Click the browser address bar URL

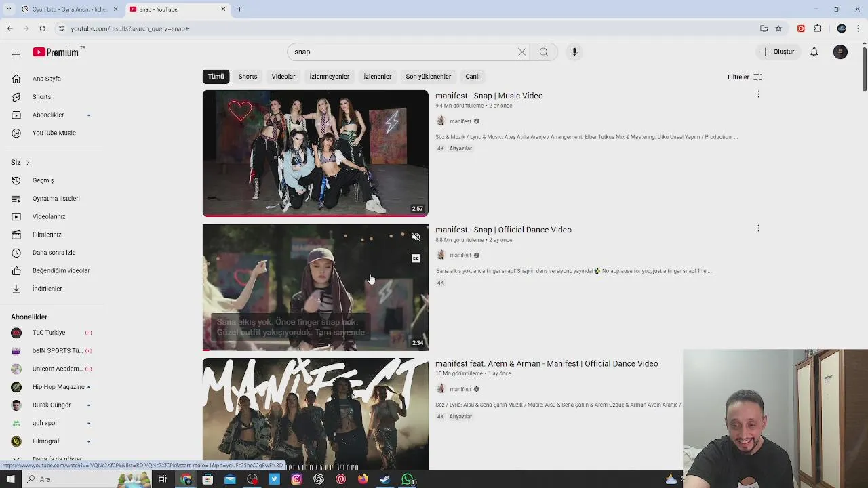[130, 28]
